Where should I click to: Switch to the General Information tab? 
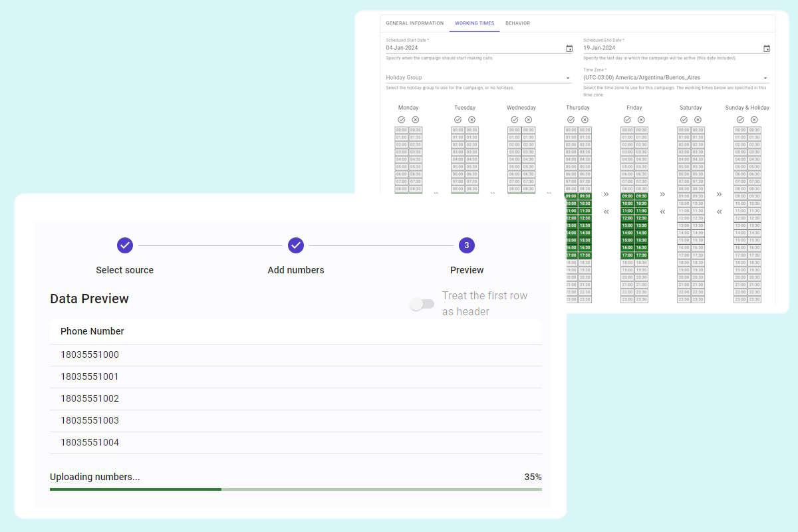(414, 23)
